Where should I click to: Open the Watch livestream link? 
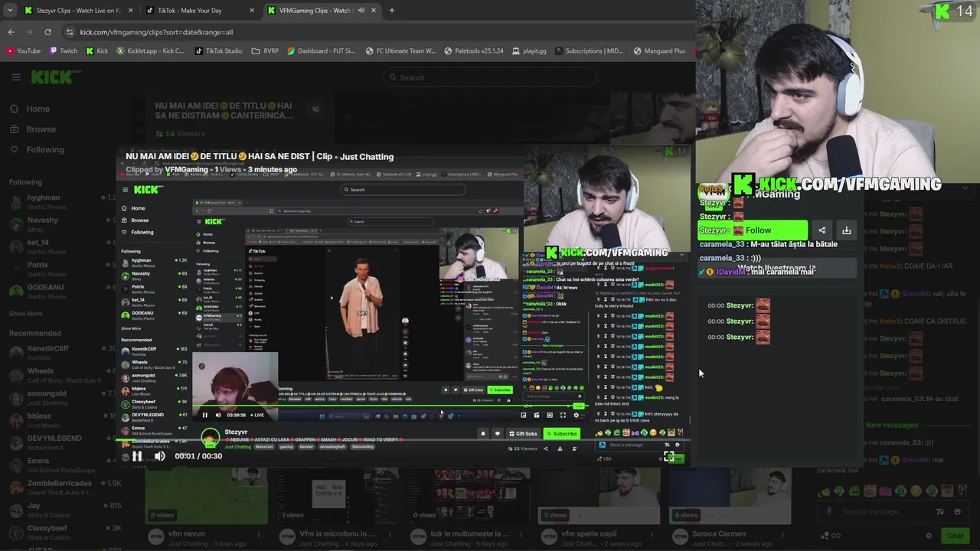[776, 269]
